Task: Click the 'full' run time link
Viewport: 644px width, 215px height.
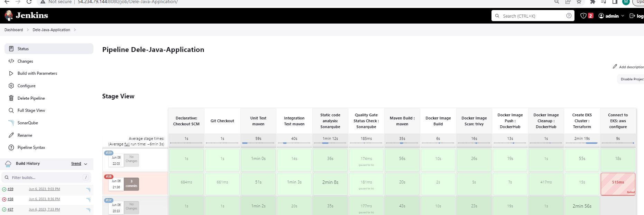Action: point(127,144)
